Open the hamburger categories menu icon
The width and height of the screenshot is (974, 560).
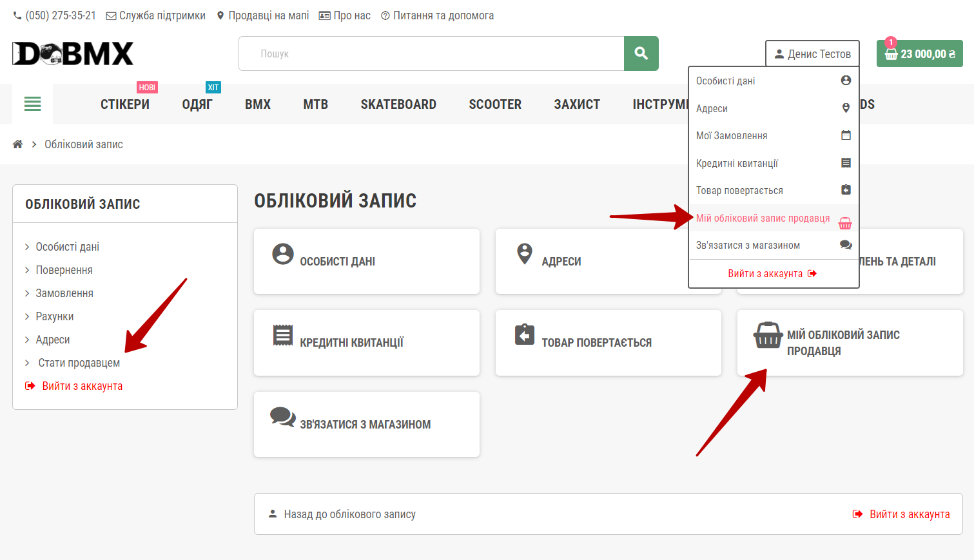32,104
